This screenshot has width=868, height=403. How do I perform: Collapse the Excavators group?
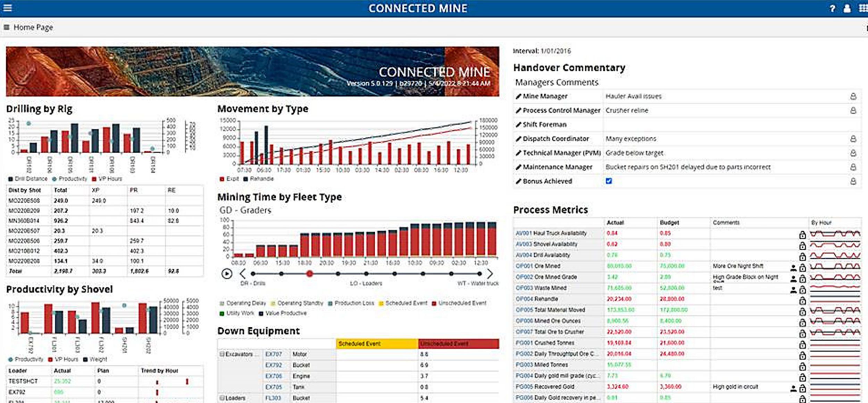click(x=222, y=354)
